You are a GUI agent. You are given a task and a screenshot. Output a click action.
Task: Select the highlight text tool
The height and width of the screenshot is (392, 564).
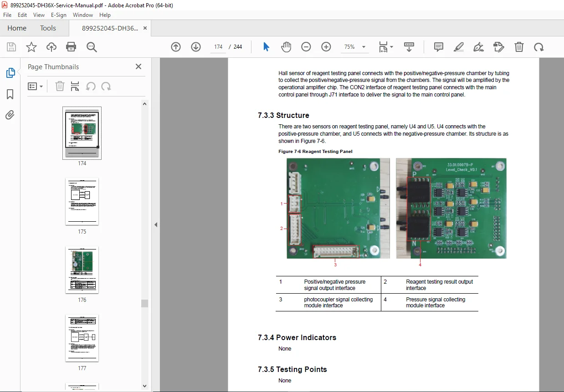[459, 47]
